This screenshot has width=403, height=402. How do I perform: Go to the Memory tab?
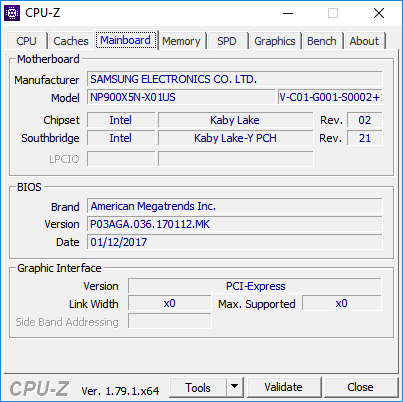(x=181, y=41)
